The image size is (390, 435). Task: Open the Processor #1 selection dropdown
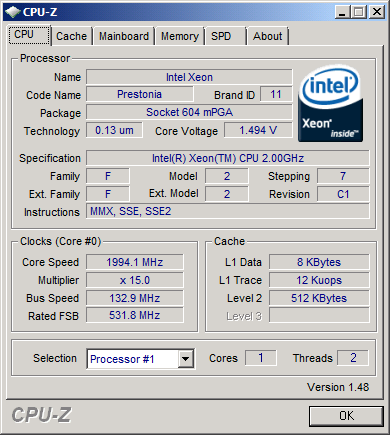pyautogui.click(x=185, y=359)
